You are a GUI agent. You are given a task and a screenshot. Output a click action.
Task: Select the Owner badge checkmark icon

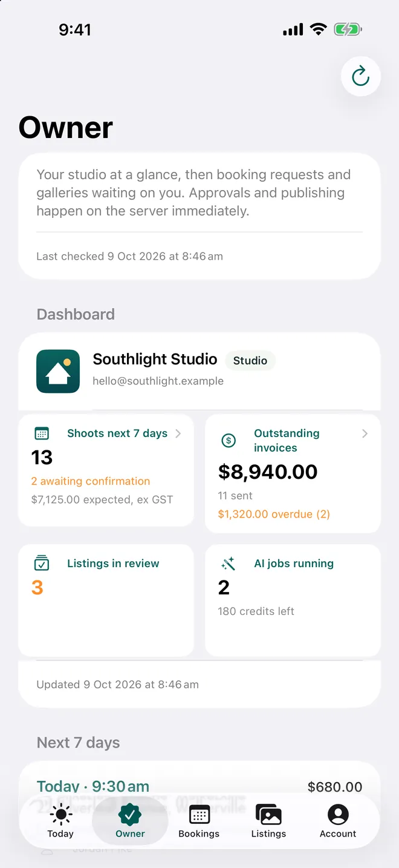(130, 815)
